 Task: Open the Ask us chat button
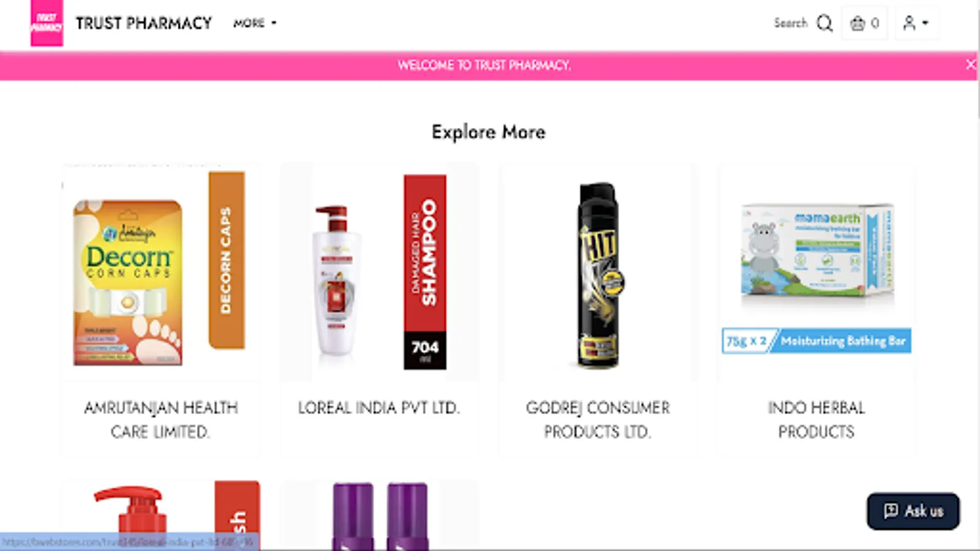[913, 511]
